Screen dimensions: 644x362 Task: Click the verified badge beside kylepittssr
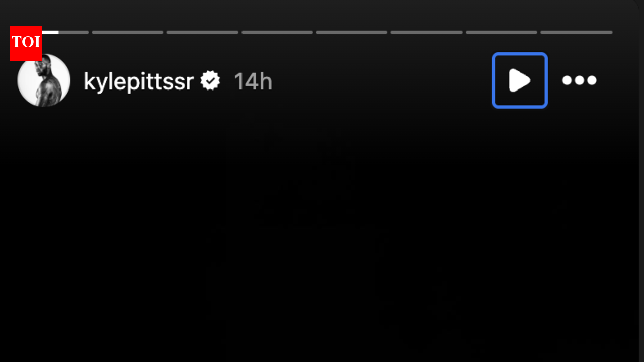(x=210, y=81)
